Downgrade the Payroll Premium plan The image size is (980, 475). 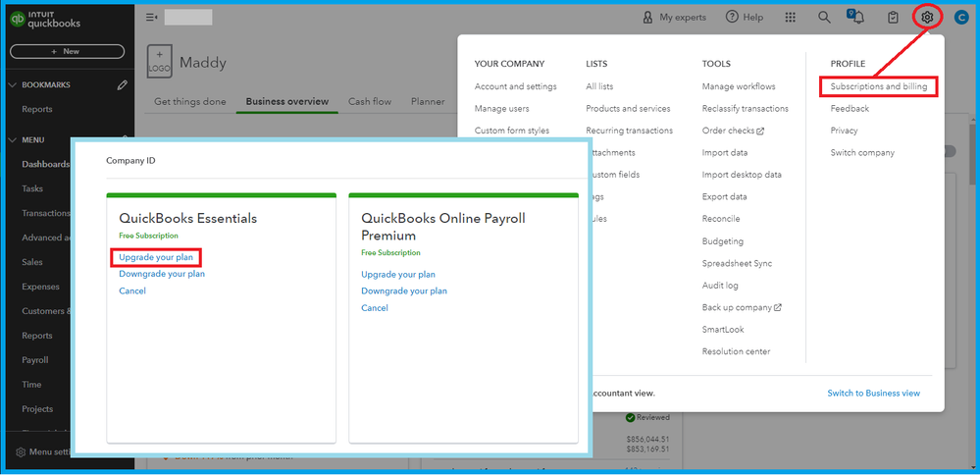(404, 290)
